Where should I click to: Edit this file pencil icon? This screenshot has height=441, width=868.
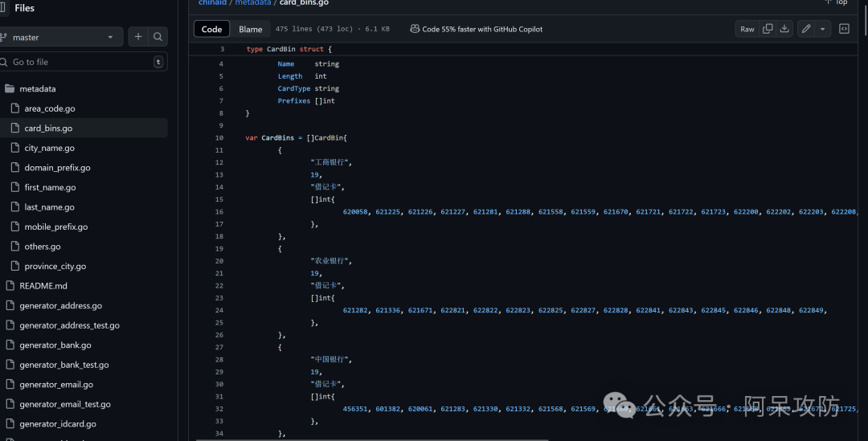coord(806,29)
